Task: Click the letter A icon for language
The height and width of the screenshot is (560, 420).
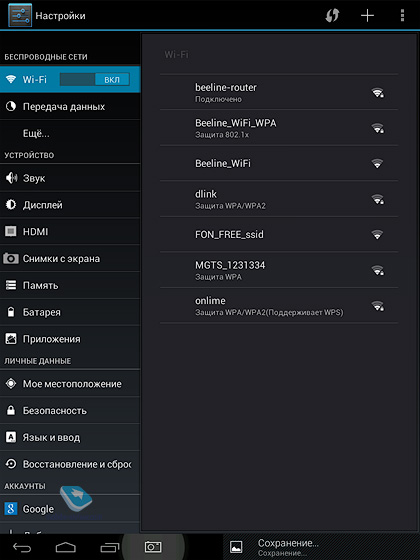Action: [11, 437]
